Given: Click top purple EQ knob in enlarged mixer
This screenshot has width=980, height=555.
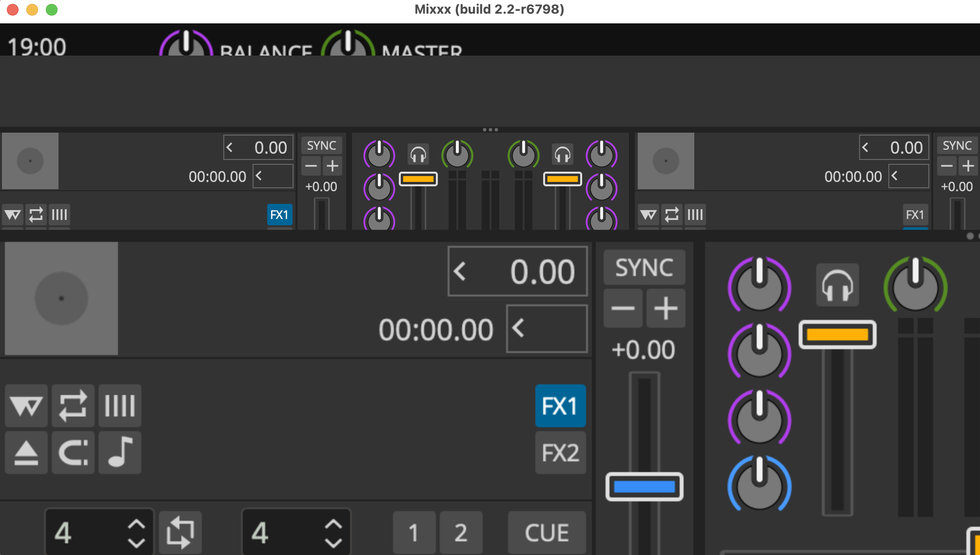Looking at the screenshot, I should click(759, 285).
